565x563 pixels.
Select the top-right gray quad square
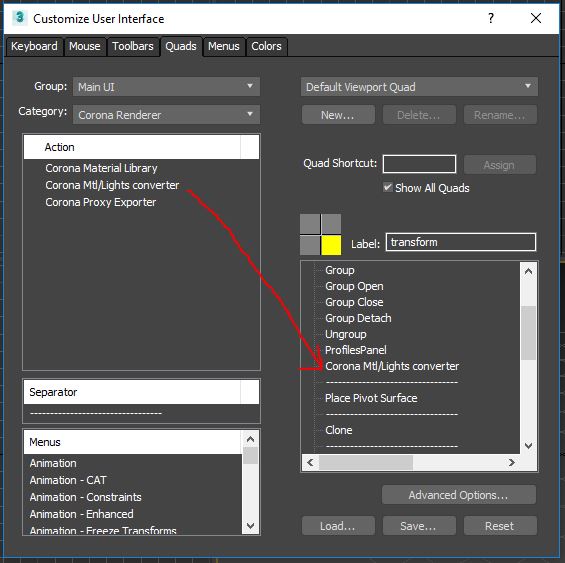(331, 224)
